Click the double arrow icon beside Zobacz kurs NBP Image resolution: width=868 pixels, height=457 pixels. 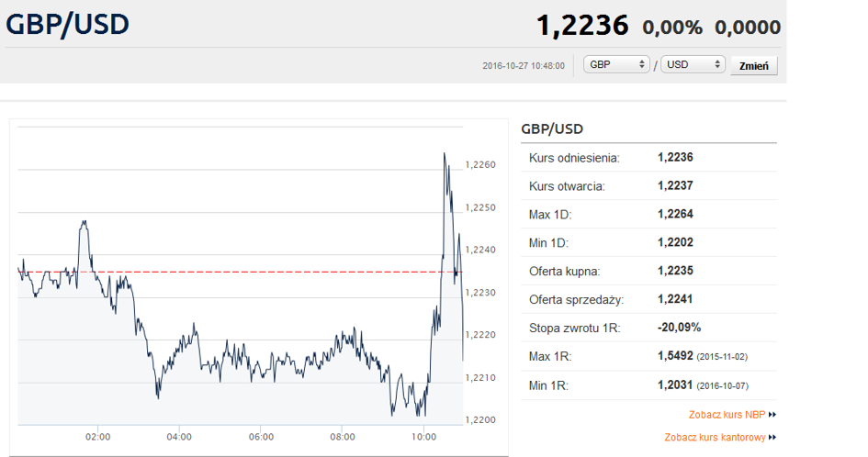click(772, 415)
